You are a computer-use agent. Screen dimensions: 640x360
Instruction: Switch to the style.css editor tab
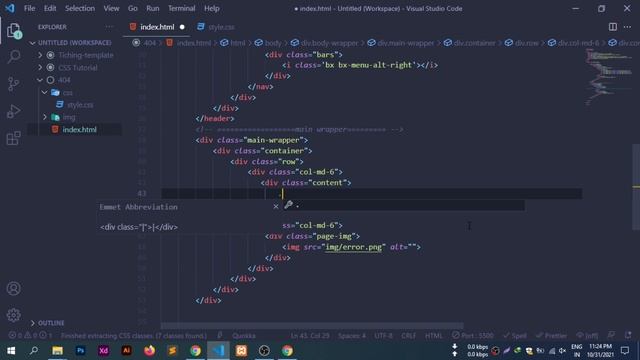(216, 27)
